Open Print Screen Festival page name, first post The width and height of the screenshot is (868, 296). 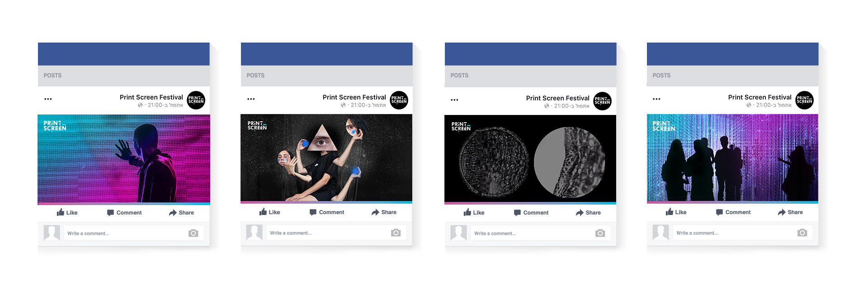point(151,97)
